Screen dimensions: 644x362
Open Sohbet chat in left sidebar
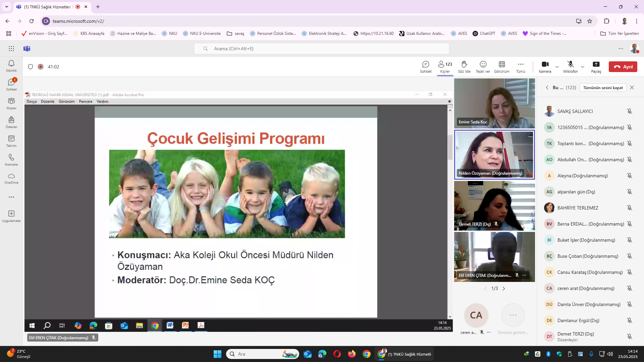pos(11,84)
